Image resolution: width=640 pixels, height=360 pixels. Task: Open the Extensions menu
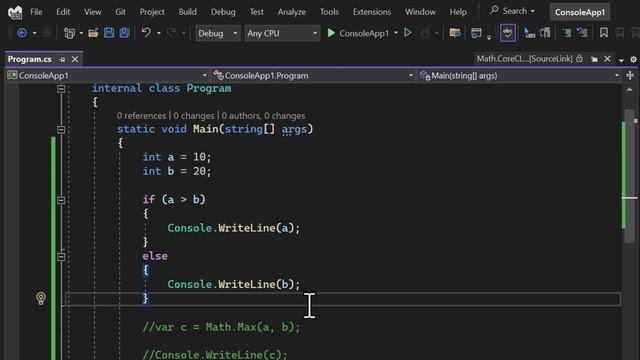[x=371, y=12]
